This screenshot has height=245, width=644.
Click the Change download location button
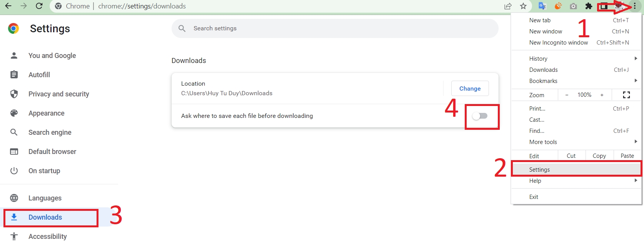(470, 88)
